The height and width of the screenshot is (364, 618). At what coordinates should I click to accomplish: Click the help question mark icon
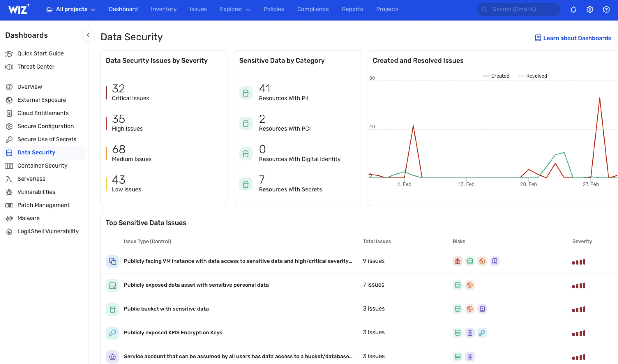coord(606,9)
